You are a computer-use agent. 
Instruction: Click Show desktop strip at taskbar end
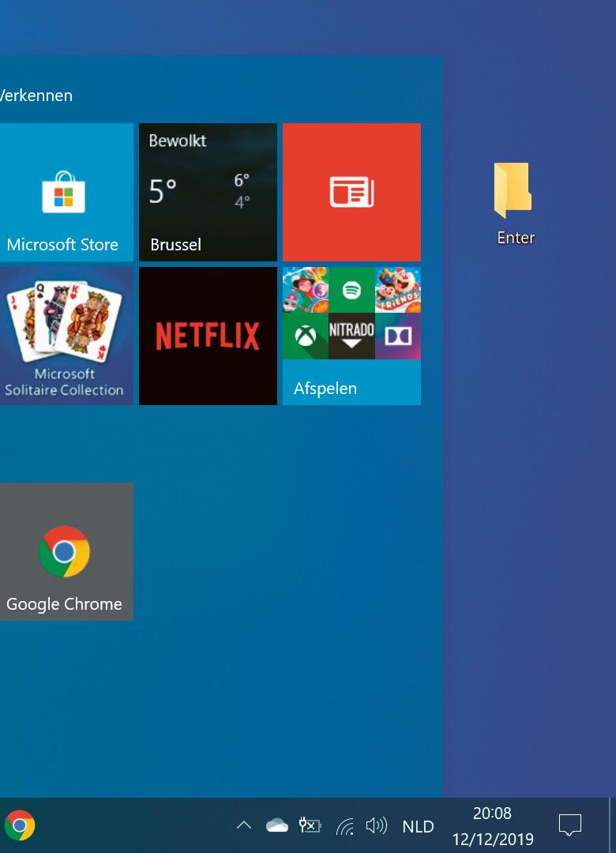click(x=613, y=825)
